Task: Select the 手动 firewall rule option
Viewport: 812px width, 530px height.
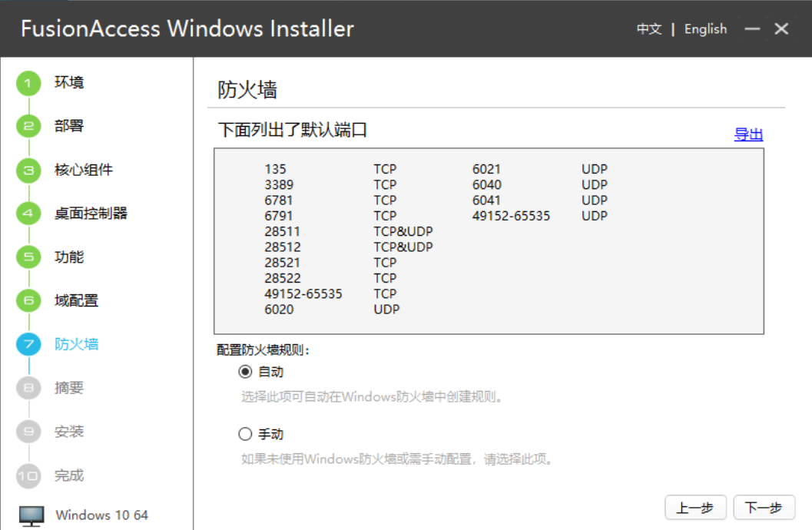Action: 245,434
